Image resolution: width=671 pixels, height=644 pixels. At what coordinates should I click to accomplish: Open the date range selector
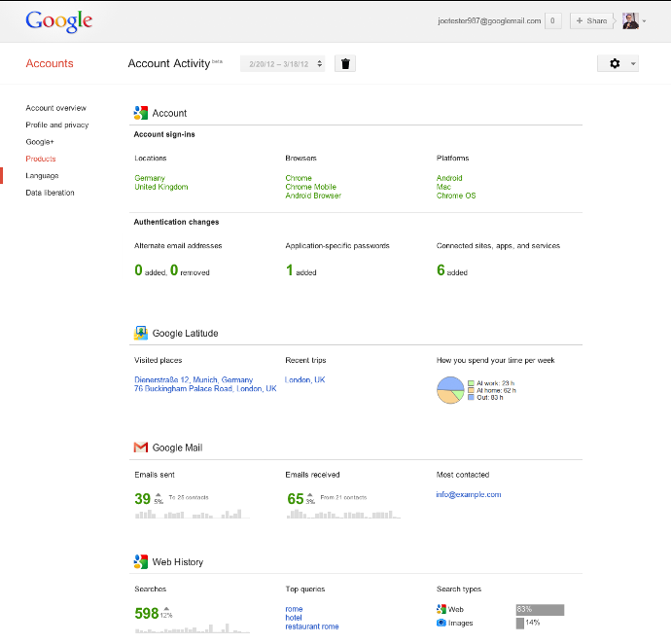click(x=283, y=64)
